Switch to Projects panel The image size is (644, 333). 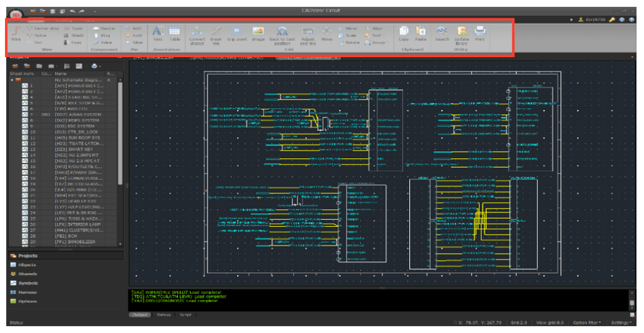65,256
